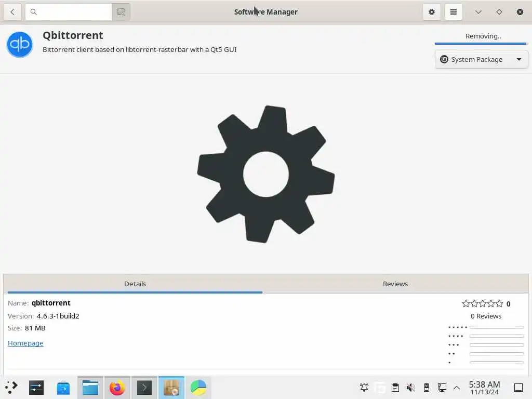Click the 0 Reviews label
The height and width of the screenshot is (399, 532).
pyautogui.click(x=486, y=316)
